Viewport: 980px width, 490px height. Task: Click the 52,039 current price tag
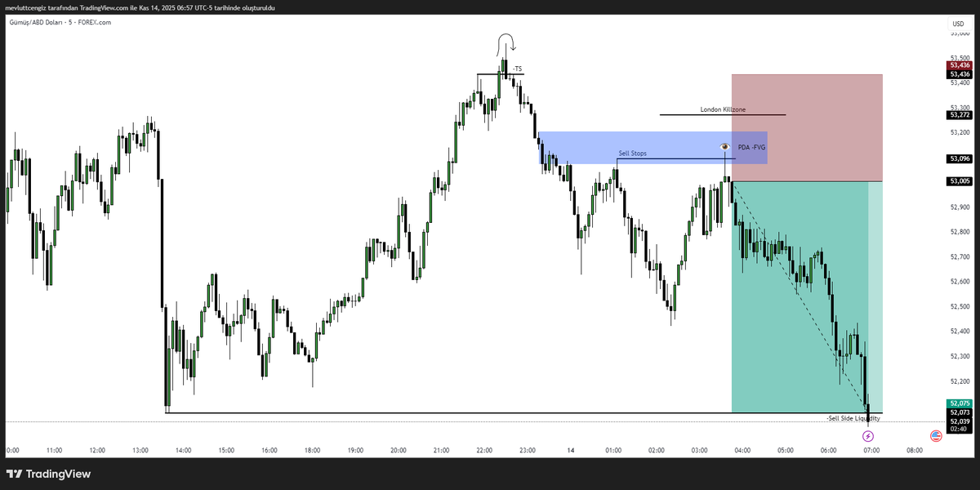click(x=960, y=421)
